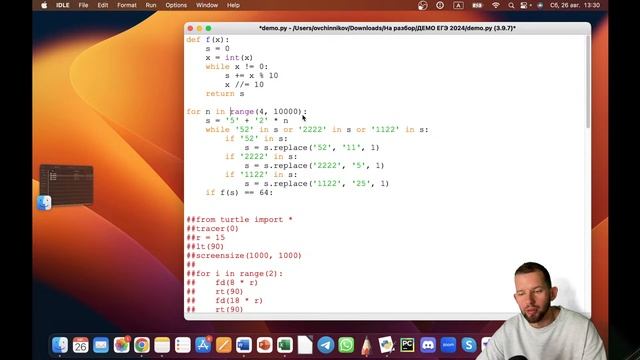The width and height of the screenshot is (640, 360).
Task: Open the Run menu
Action: pyautogui.click(x=151, y=5)
